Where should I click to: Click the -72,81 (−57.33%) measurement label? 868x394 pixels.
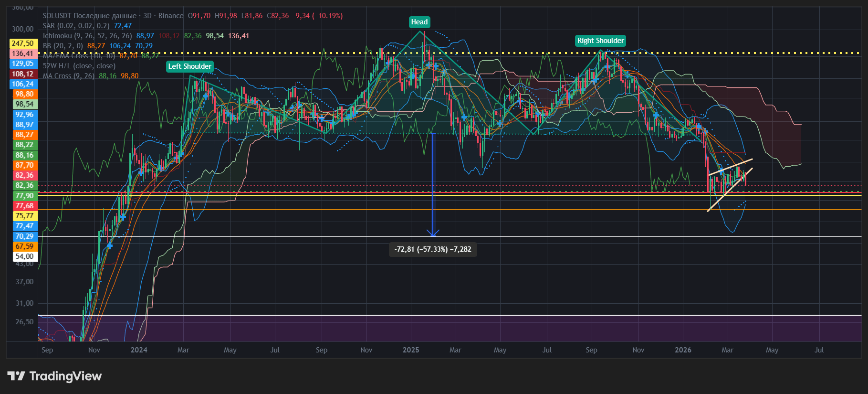click(432, 249)
